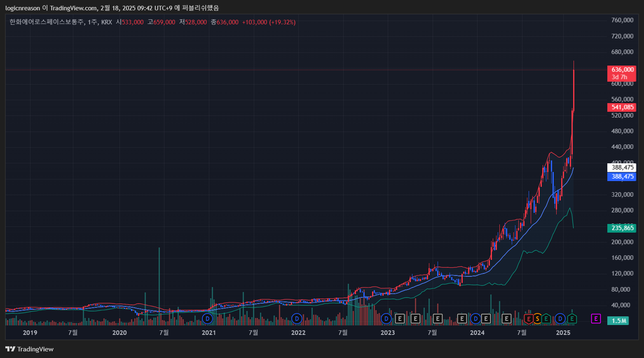Click the orange S split marker
644x358 pixels.
pyautogui.click(x=537, y=318)
